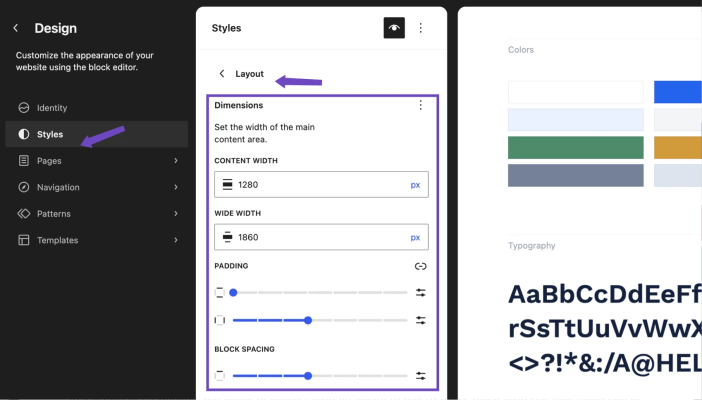Select the white color swatch

[x=576, y=92]
